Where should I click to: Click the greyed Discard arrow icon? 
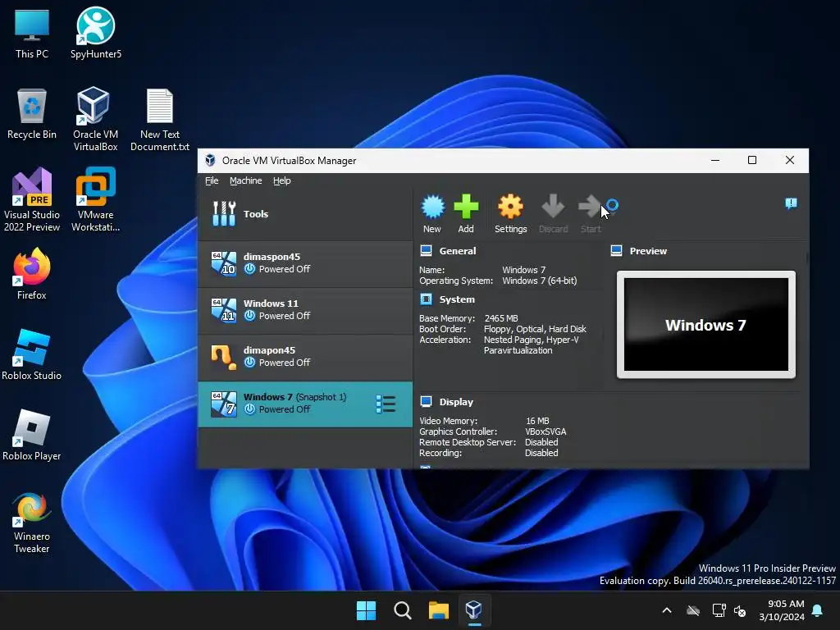click(553, 207)
